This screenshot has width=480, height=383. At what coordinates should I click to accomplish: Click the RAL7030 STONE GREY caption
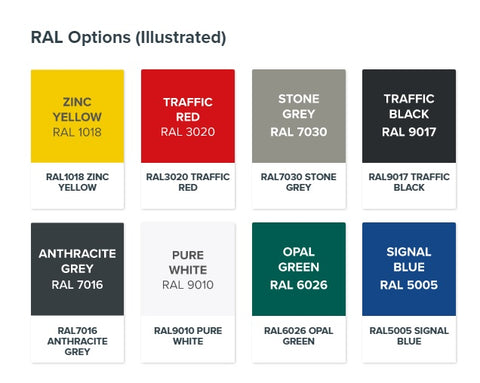[299, 182]
